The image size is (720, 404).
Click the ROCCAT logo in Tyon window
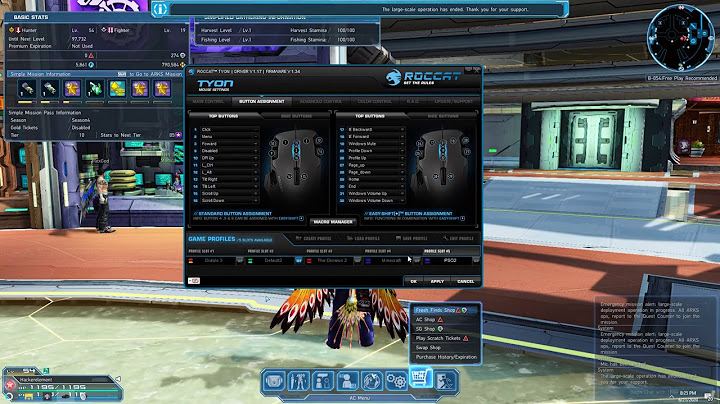(x=423, y=78)
